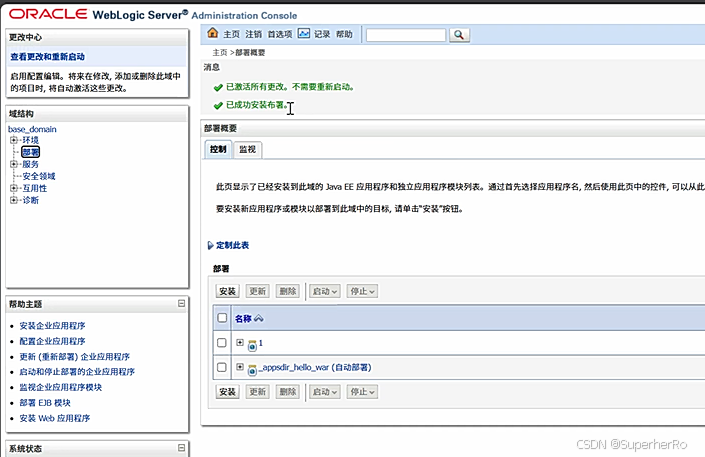Open help topic 部署 EJB 模块
The image size is (705, 457).
tap(45, 403)
